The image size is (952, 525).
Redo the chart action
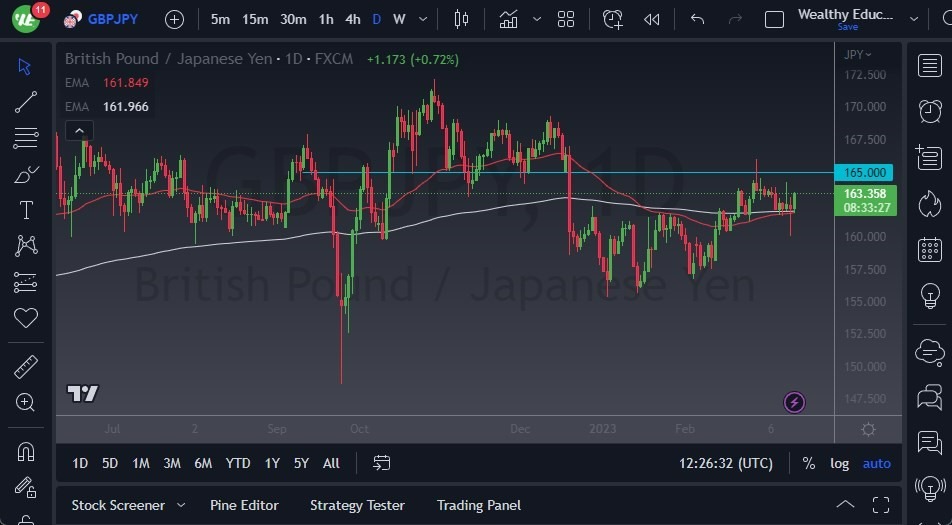(x=735, y=19)
